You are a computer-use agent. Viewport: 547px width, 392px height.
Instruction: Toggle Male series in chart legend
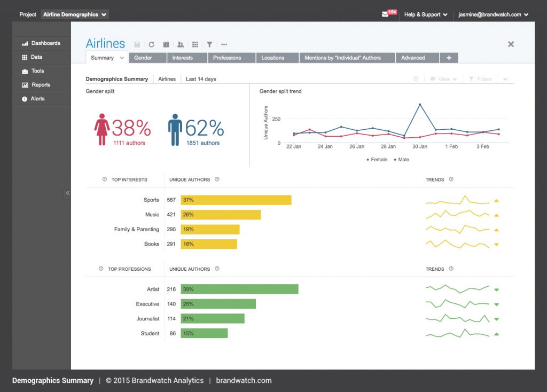click(402, 160)
